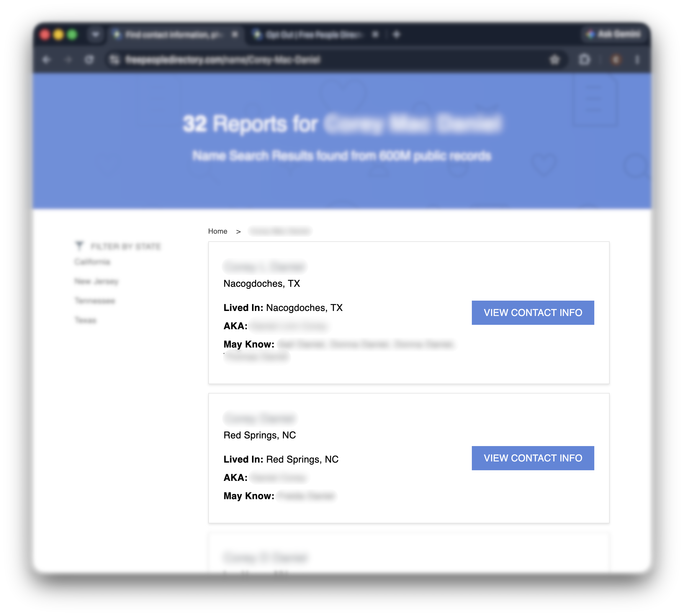Switch to the Opt Out tab
Viewport: 684px width, 616px height.
tap(313, 35)
